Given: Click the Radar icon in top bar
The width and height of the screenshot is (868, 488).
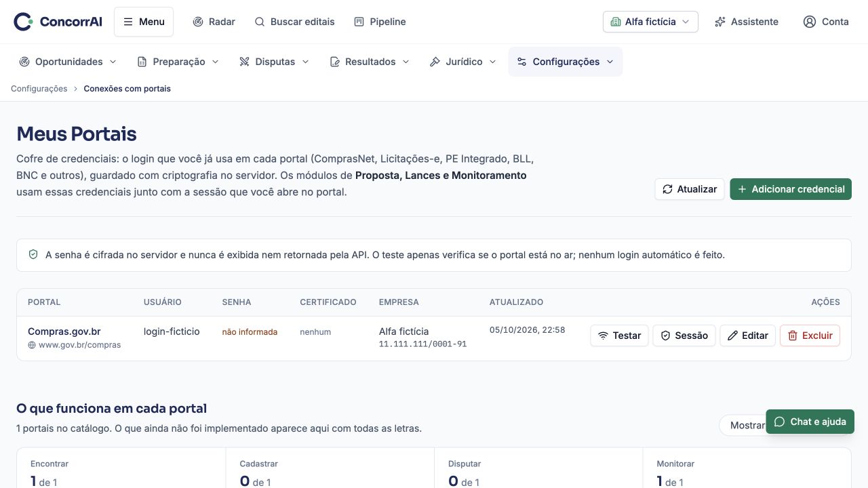Looking at the screenshot, I should point(198,22).
